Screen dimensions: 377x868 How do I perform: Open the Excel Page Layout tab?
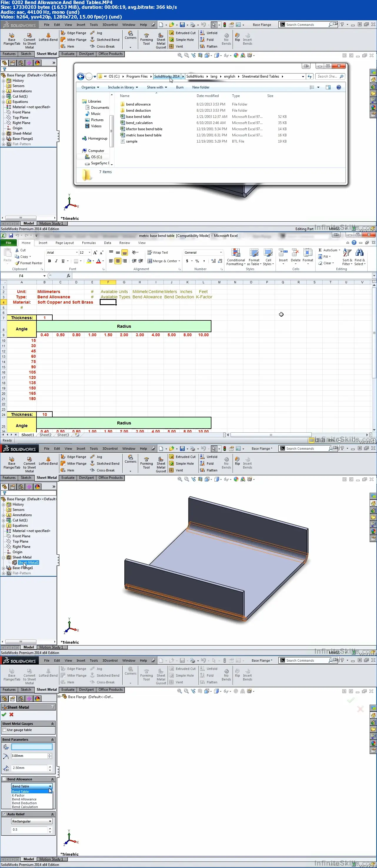(x=64, y=242)
